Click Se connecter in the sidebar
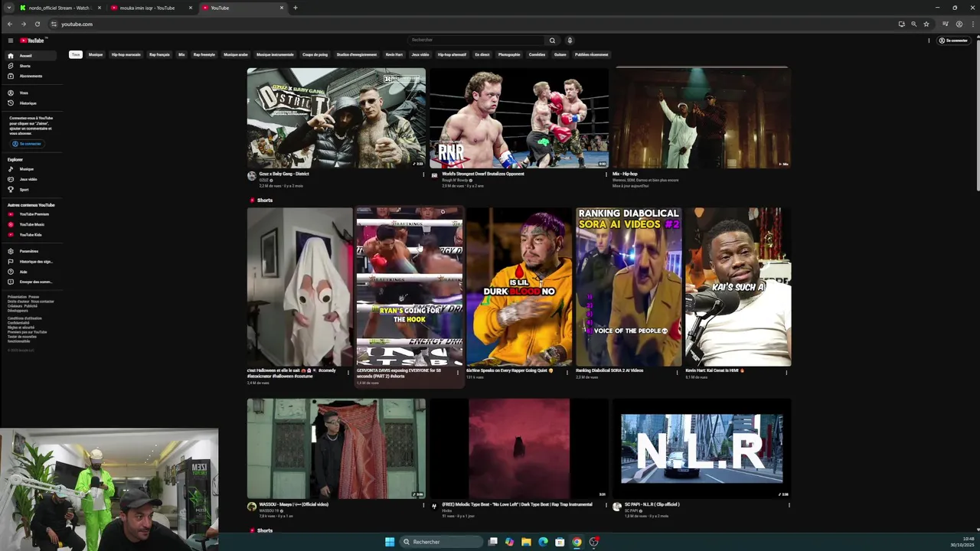Viewport: 980px width, 551px height. tap(27, 144)
